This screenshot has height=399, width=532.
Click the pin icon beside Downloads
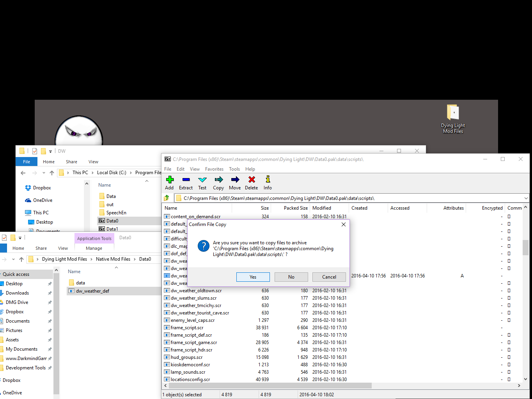[50, 293]
